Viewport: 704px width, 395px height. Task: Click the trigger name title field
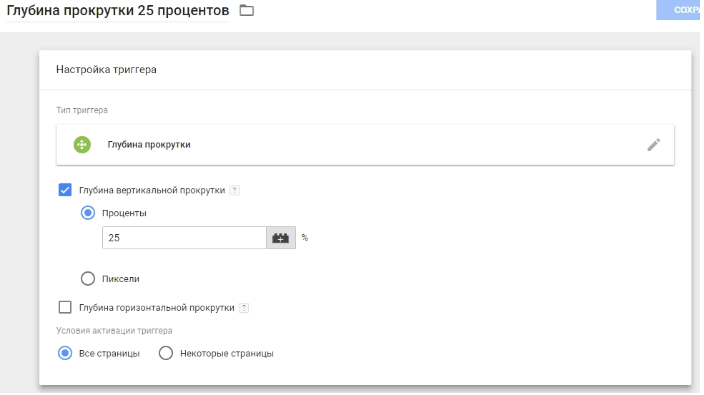[x=118, y=10]
